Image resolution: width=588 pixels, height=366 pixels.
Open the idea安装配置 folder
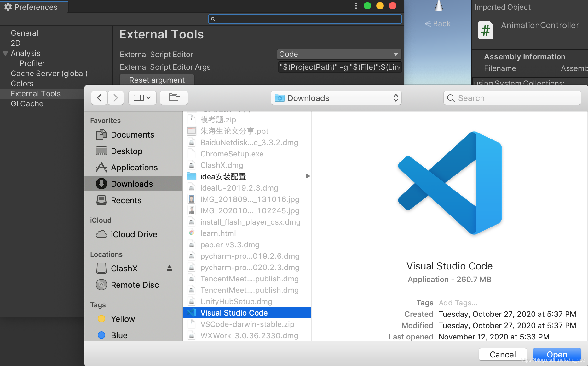tap(247, 177)
